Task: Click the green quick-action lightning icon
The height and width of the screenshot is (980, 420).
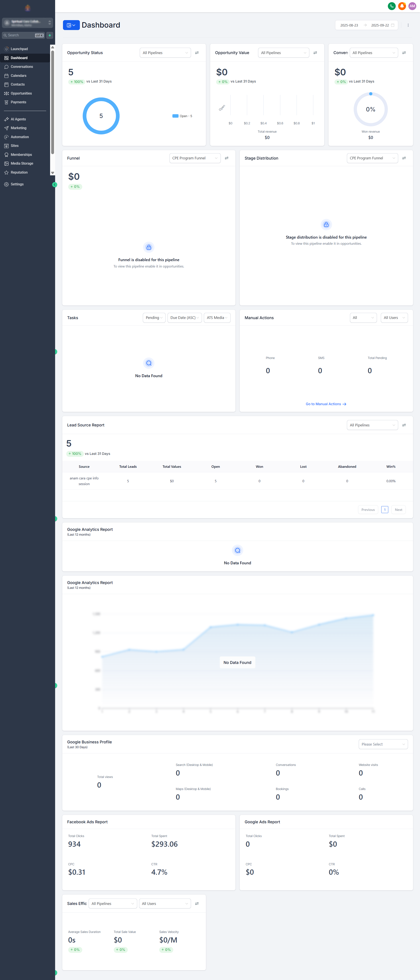Action: (x=50, y=35)
